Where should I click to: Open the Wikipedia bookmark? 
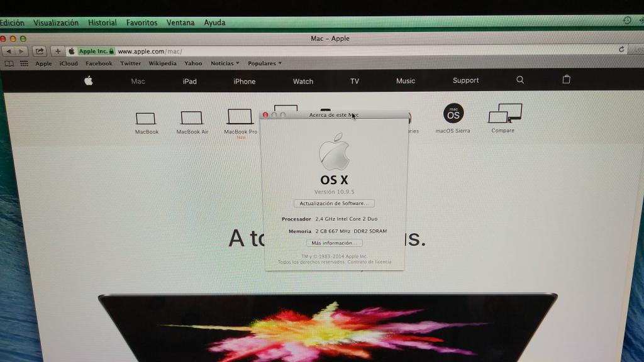coord(163,63)
